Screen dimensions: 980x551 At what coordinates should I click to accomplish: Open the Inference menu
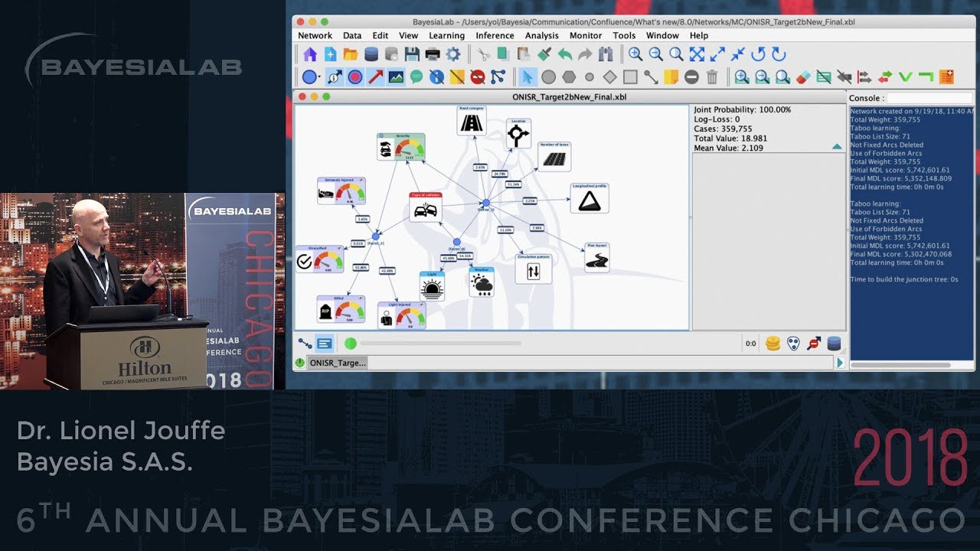click(x=495, y=35)
